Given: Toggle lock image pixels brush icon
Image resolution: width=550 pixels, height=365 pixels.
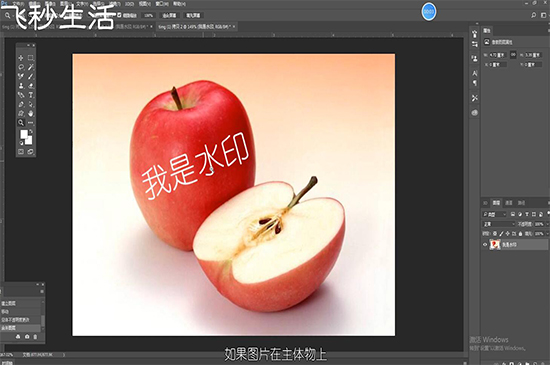Looking at the screenshot, I should click(501, 234).
